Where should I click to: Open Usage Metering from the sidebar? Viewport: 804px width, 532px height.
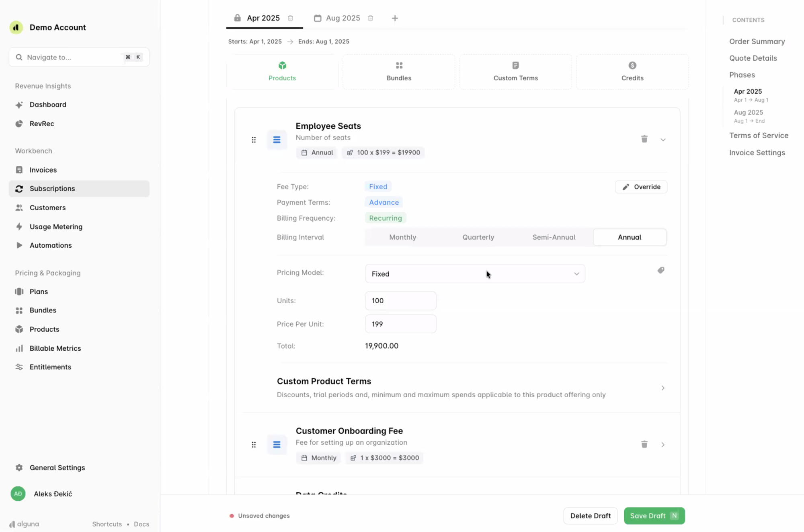(x=55, y=226)
